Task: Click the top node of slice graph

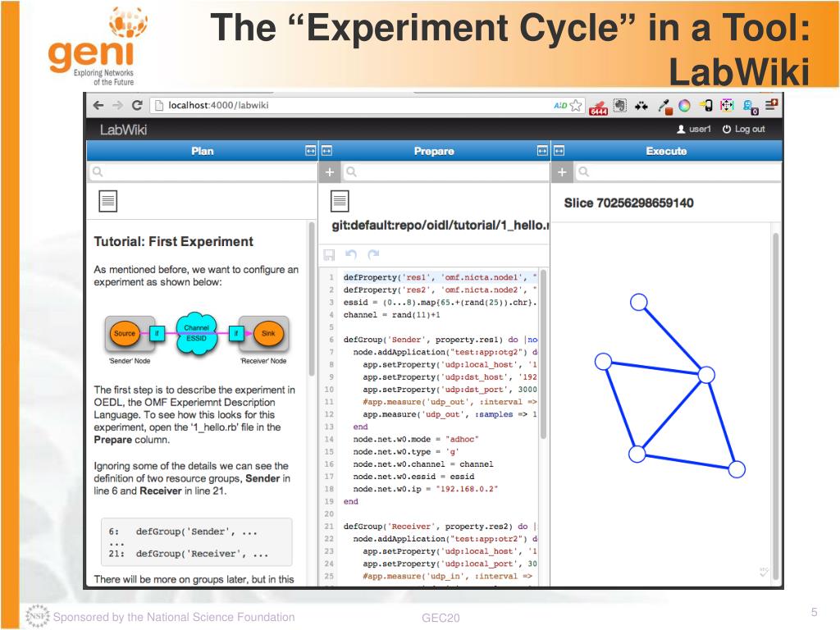Action: pyautogui.click(x=638, y=302)
